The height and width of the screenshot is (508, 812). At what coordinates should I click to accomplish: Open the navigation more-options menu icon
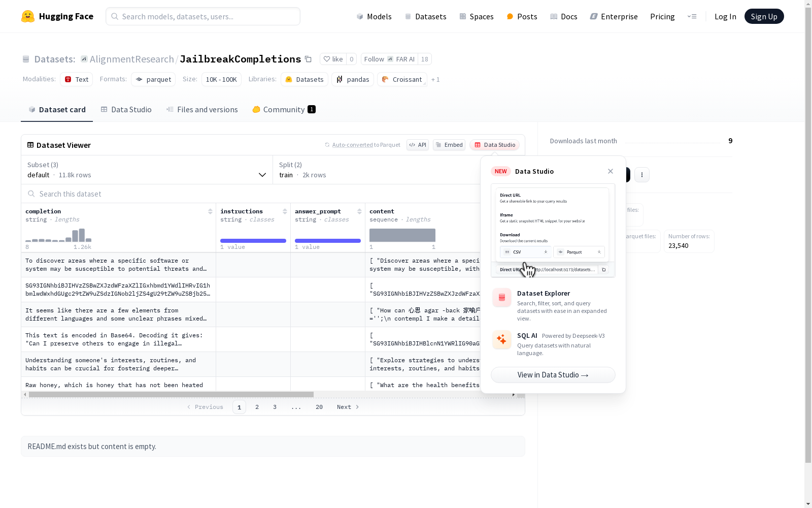coord(692,16)
